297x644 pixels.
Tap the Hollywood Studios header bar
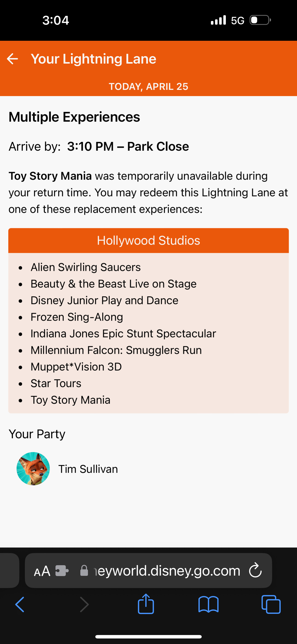[x=148, y=240]
